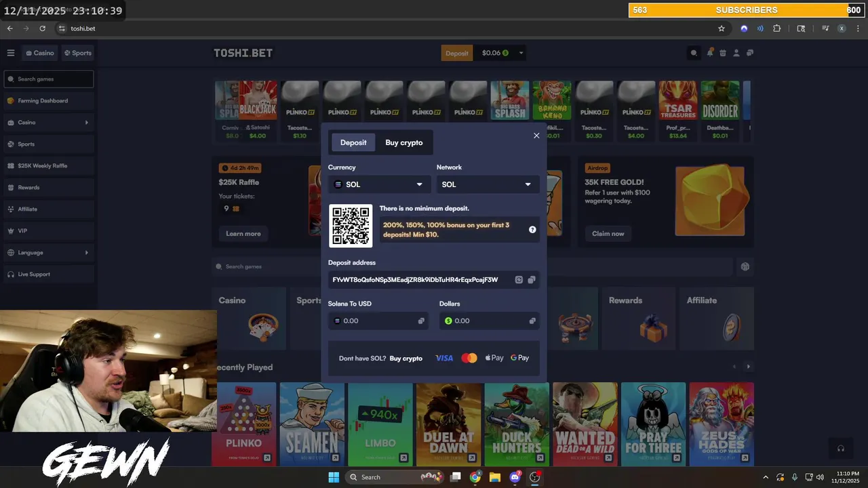The height and width of the screenshot is (488, 868).
Task: Open Chrome from the taskbar
Action: point(475,477)
